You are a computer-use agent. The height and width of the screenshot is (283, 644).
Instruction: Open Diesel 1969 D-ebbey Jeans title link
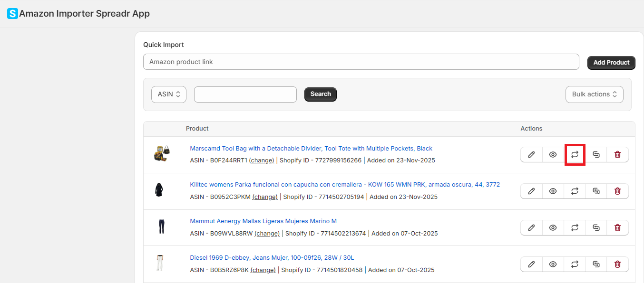[272, 258]
